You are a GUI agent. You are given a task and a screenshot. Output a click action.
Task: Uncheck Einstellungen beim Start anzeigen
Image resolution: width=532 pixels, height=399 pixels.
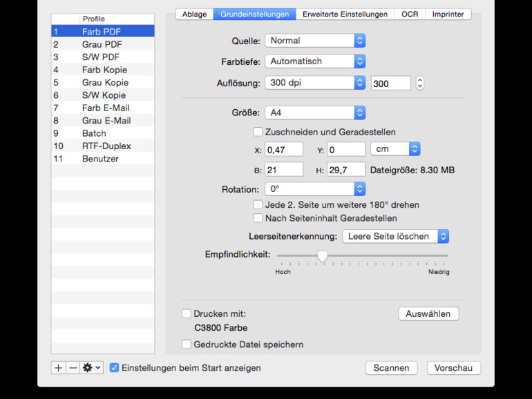pos(114,368)
